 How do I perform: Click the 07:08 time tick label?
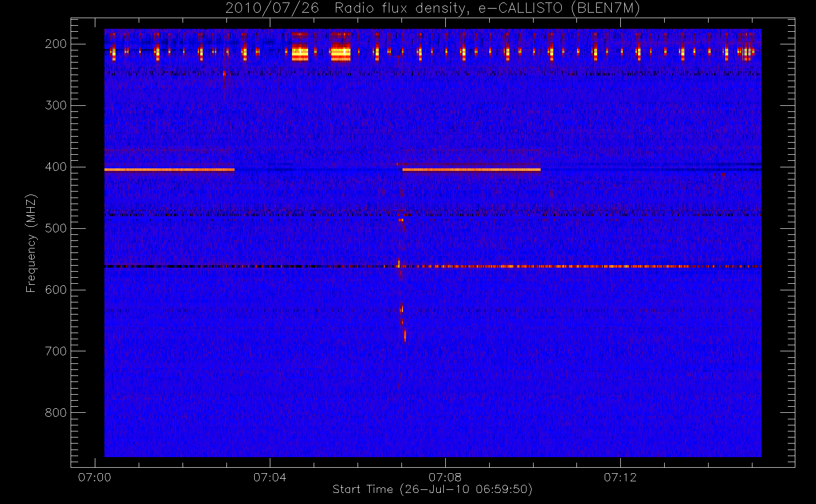445,477
